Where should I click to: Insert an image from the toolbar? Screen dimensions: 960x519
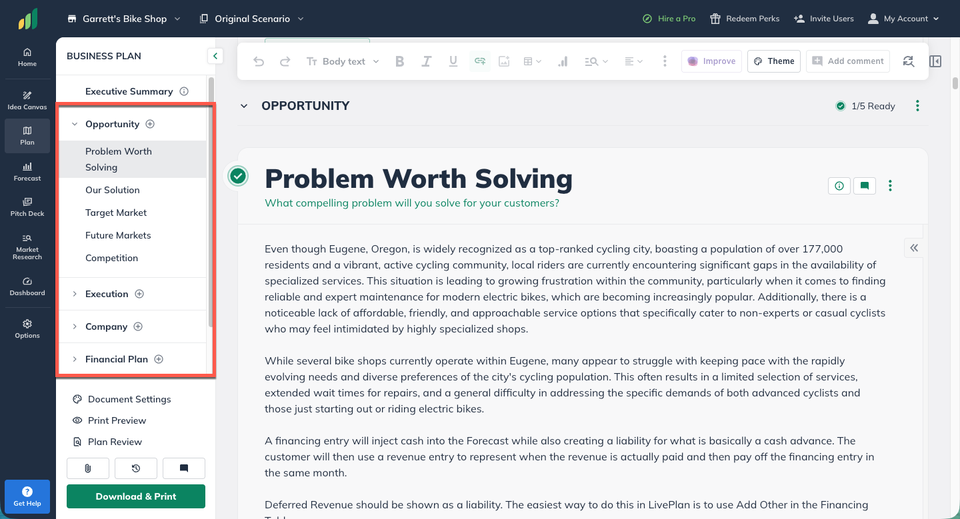point(504,61)
